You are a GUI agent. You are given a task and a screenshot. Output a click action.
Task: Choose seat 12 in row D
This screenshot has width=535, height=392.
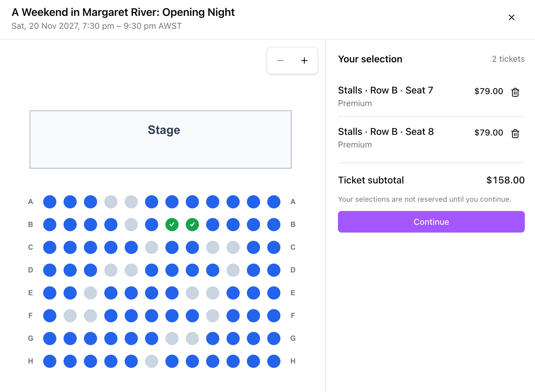coord(274,270)
